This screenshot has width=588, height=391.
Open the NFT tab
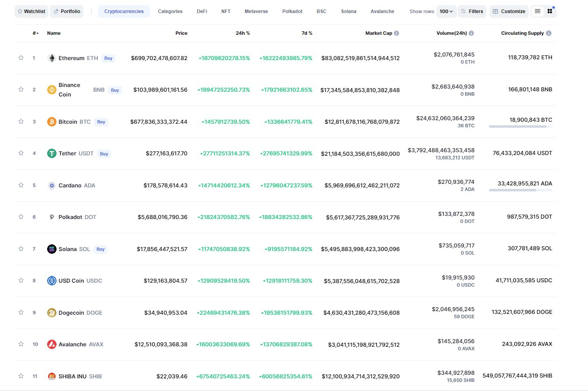click(226, 11)
